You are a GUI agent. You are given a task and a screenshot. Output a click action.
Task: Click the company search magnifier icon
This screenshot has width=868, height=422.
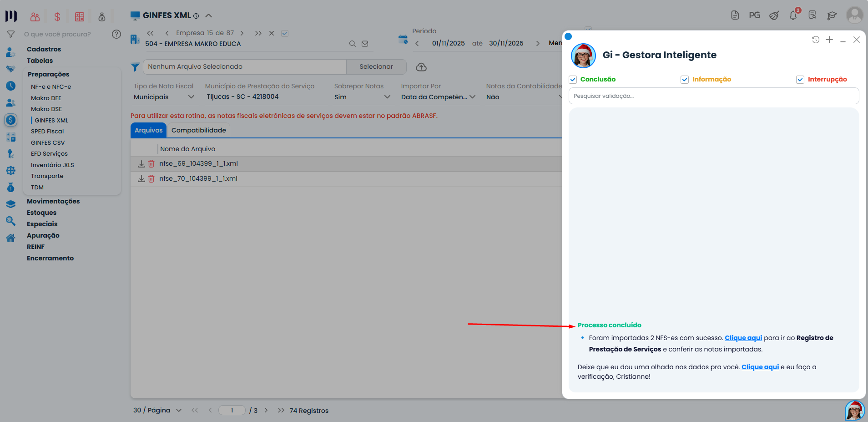(x=352, y=44)
